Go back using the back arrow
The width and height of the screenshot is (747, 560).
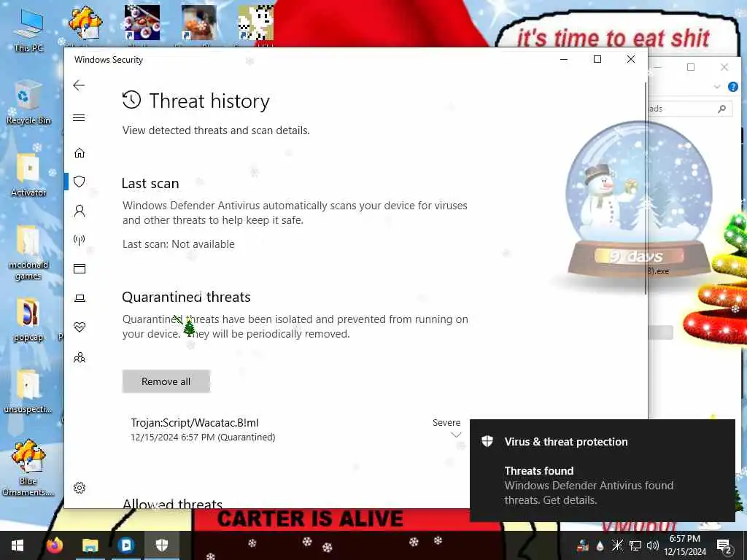(79, 85)
